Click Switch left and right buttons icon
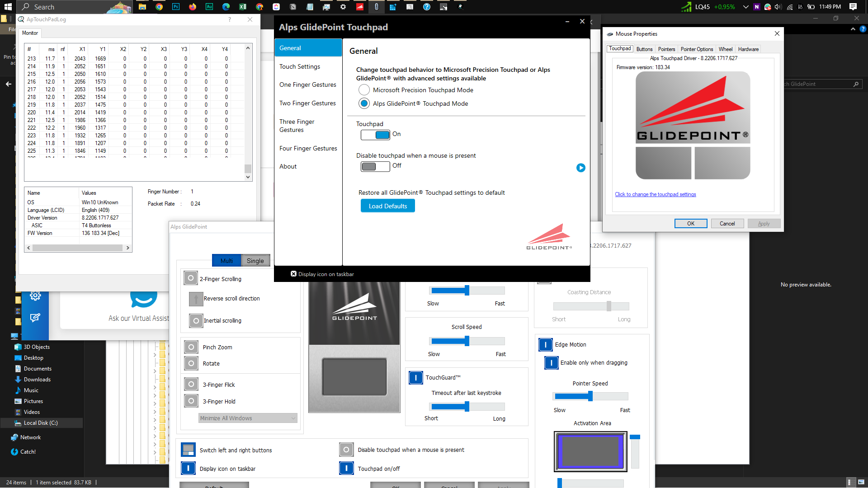The width and height of the screenshot is (868, 488). coord(188,450)
